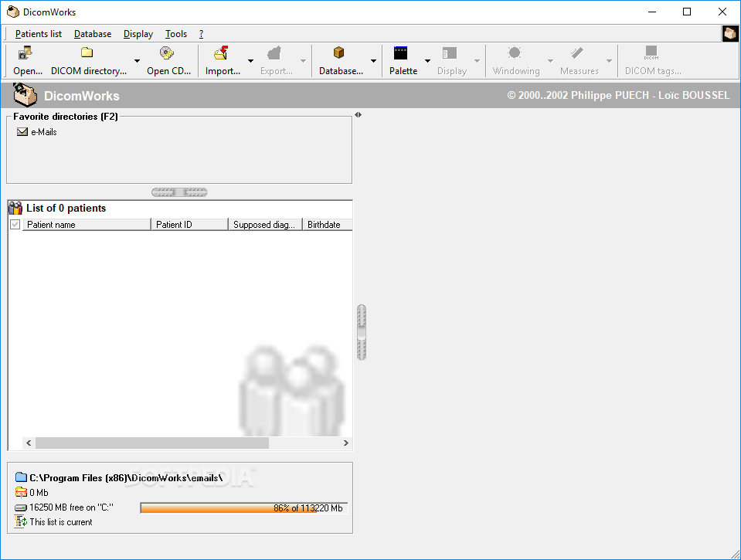
Task: Click the patients group icon beside list title
Action: pyautogui.click(x=15, y=208)
